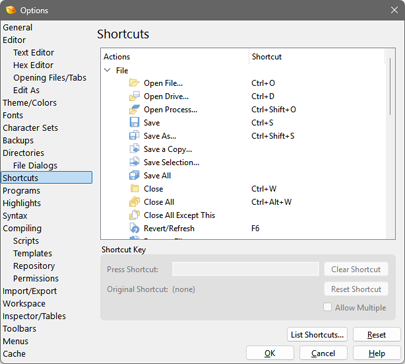Open the Programs settings page

click(x=21, y=191)
